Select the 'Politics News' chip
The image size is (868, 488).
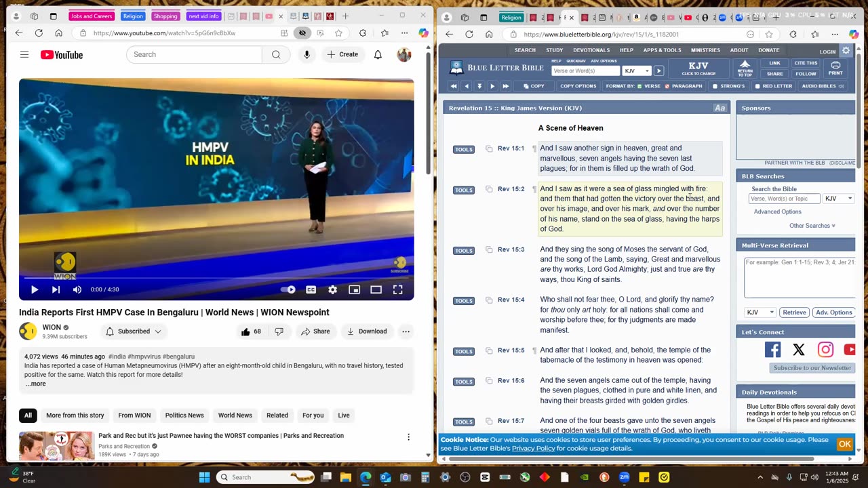click(184, 415)
